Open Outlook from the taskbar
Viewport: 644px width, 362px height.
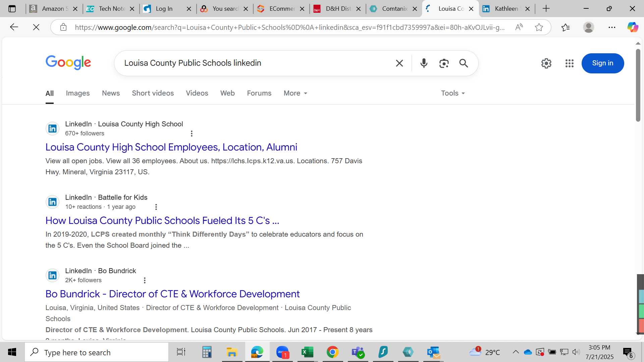coord(433,352)
